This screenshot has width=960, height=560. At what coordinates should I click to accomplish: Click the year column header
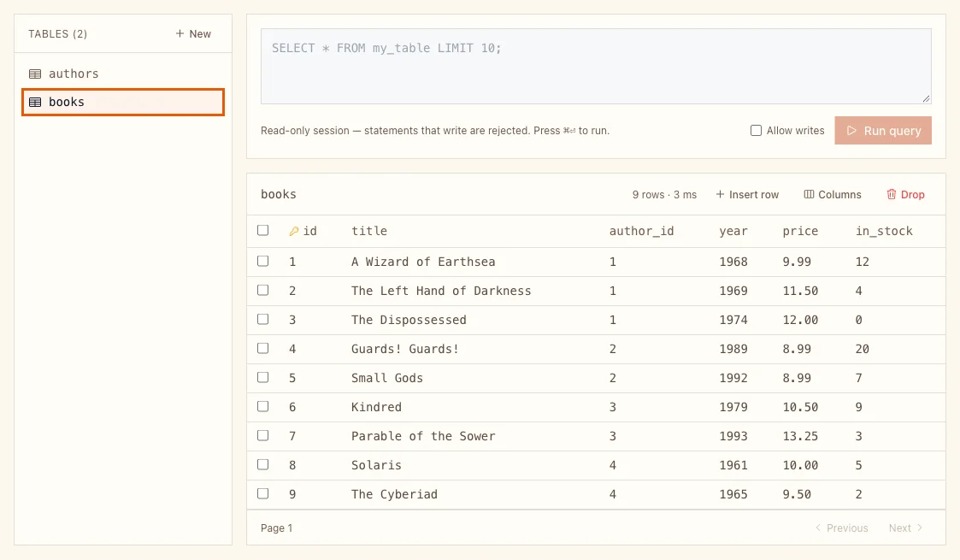pyautogui.click(x=733, y=231)
